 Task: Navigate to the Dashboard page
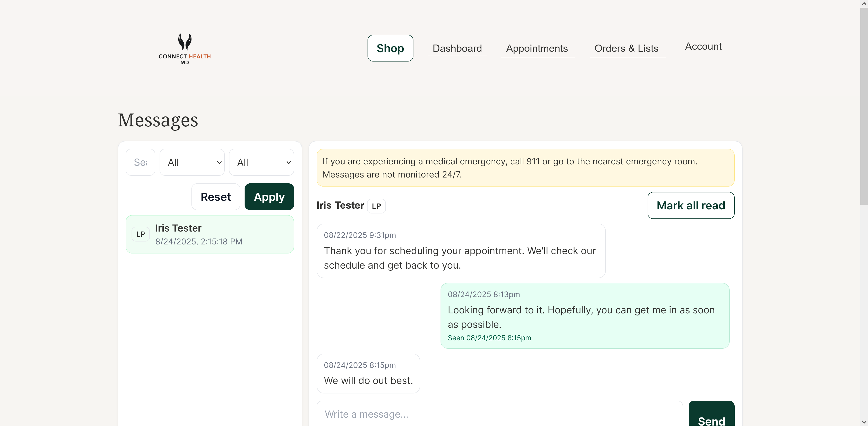(457, 48)
